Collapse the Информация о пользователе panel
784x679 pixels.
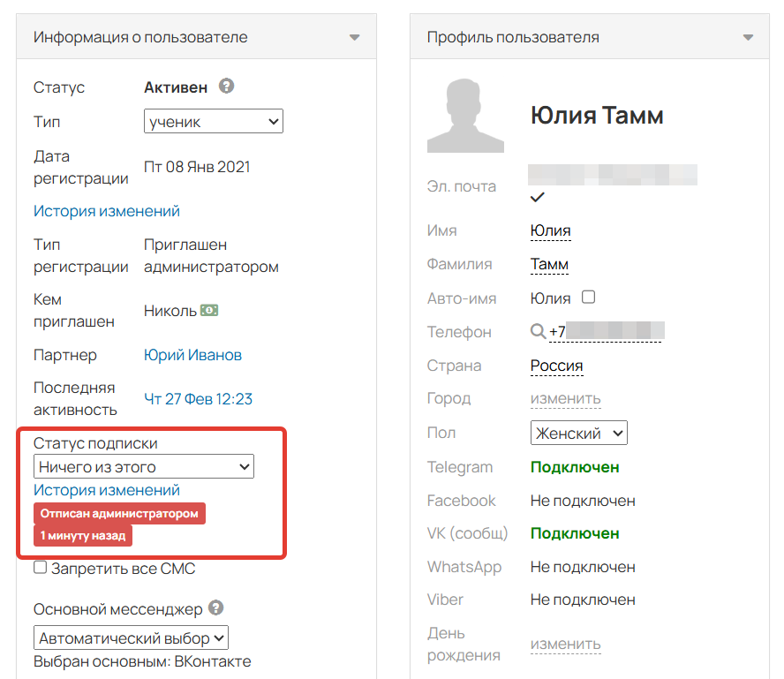(354, 38)
